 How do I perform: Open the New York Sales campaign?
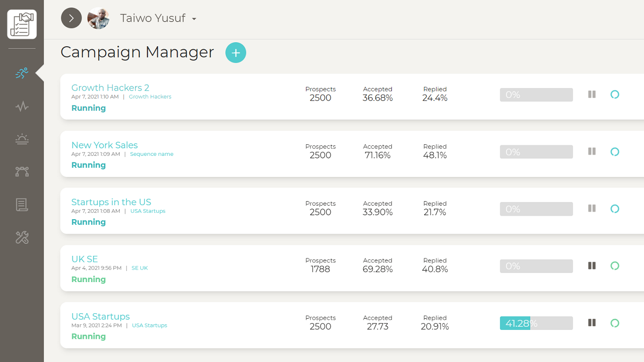click(x=105, y=145)
